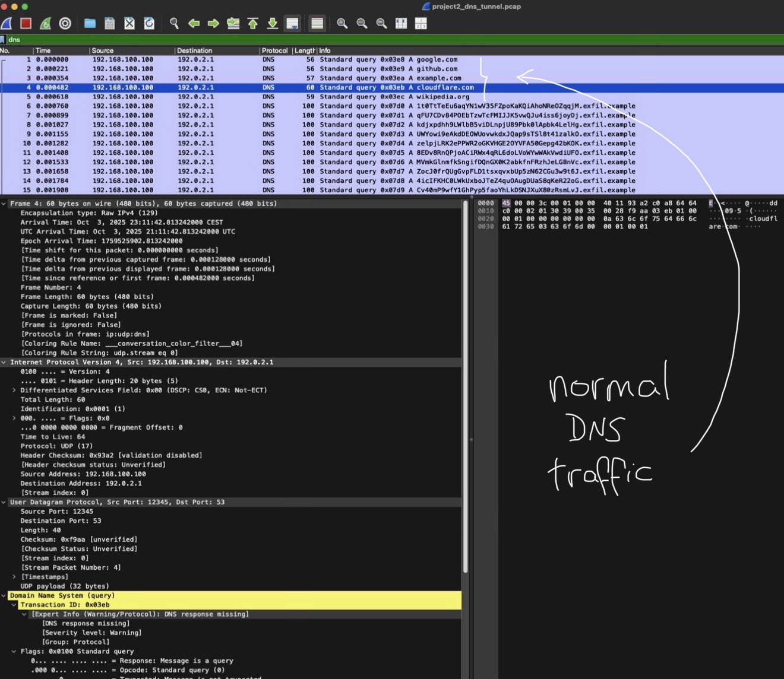Collapse the User Datagram Protocol section

pyautogui.click(x=4, y=502)
